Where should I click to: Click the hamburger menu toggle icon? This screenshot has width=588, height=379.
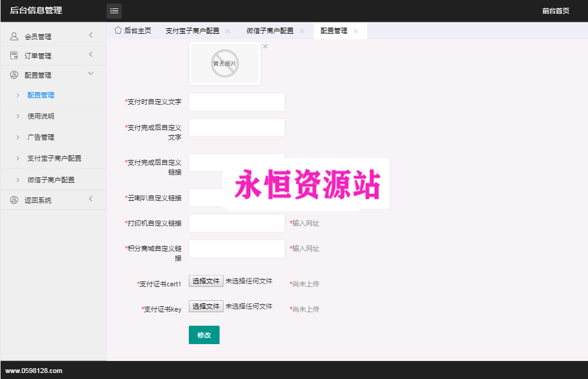point(114,11)
